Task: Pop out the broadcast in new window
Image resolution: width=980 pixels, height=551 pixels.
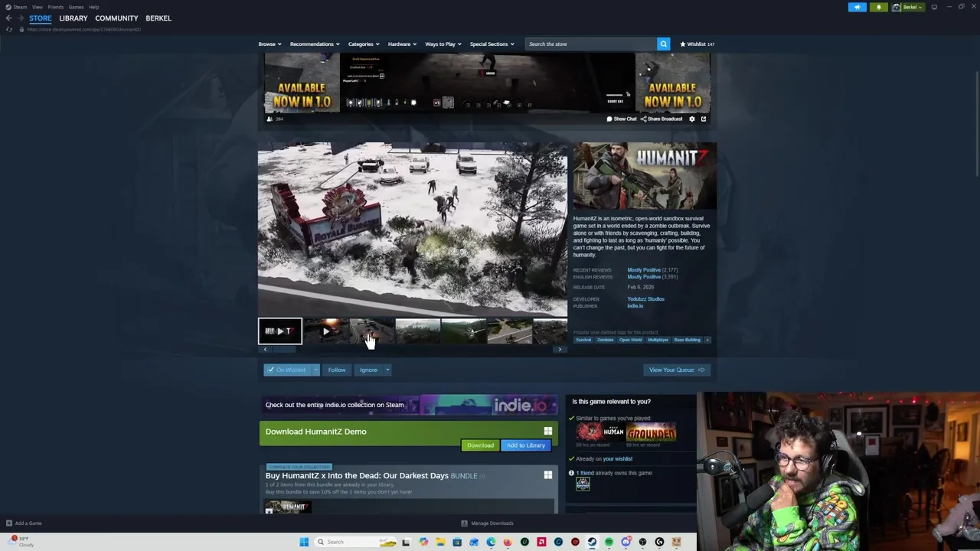Action: pos(704,119)
